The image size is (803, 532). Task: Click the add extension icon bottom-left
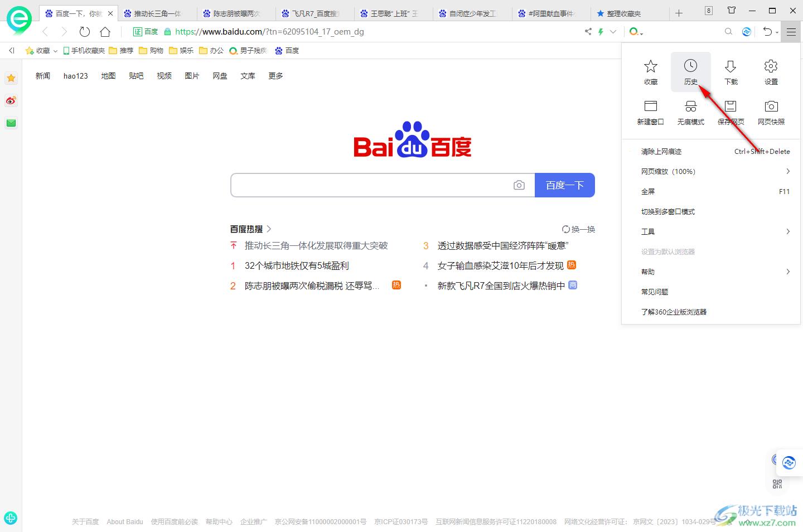pyautogui.click(x=11, y=518)
